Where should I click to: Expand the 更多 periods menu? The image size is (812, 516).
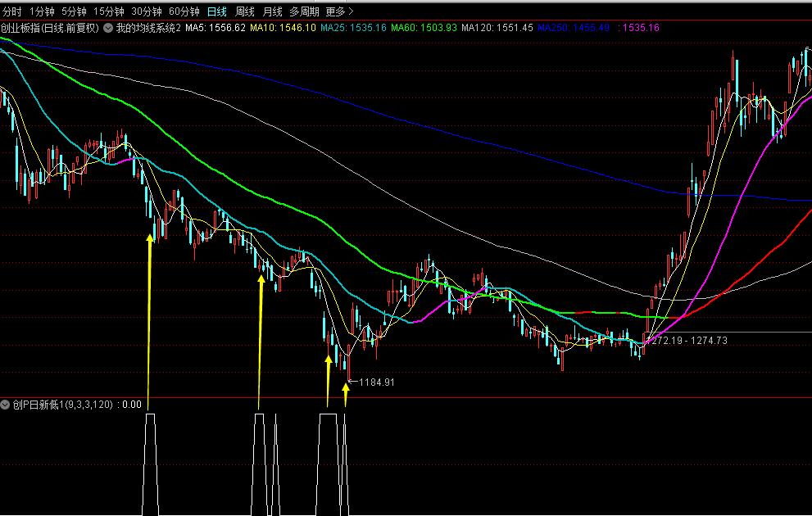pyautogui.click(x=339, y=11)
